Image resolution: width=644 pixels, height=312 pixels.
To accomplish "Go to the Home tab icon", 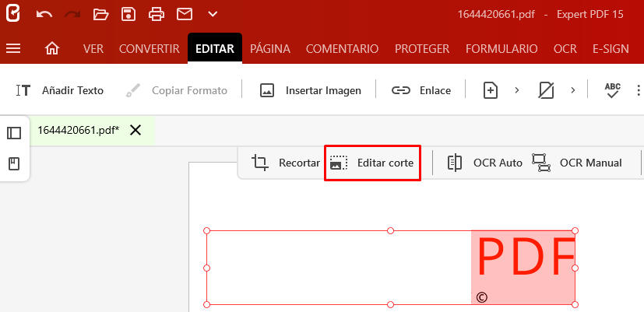I will click(x=52, y=49).
